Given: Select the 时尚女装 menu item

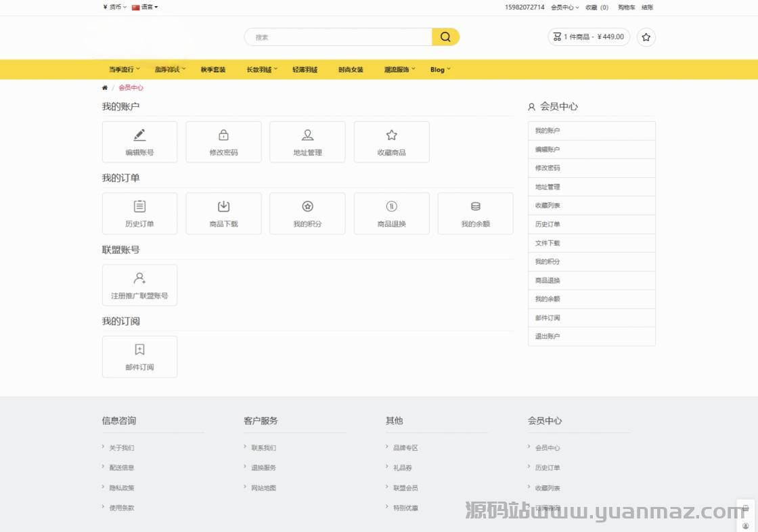Looking at the screenshot, I should [351, 70].
